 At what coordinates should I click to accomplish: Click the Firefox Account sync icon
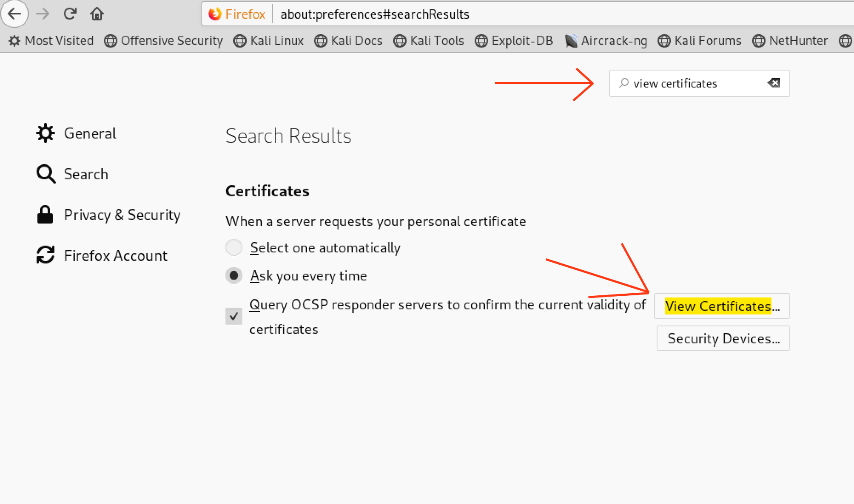(x=46, y=255)
